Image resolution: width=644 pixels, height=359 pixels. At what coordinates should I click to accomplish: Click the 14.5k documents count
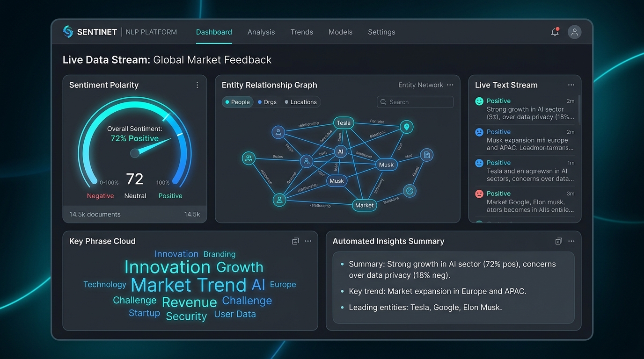click(x=95, y=214)
